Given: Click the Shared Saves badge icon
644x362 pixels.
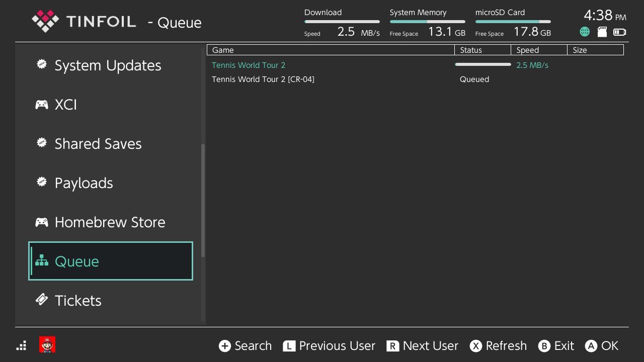Looking at the screenshot, I should [x=42, y=143].
